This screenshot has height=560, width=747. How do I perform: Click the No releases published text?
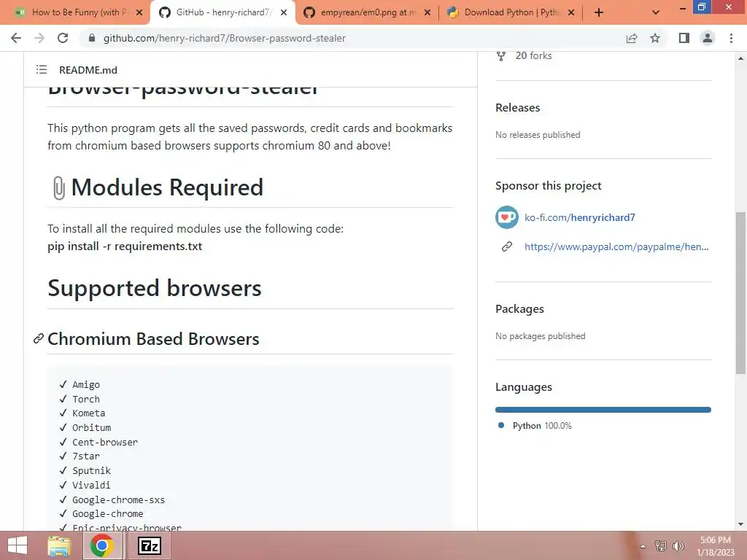pos(538,135)
